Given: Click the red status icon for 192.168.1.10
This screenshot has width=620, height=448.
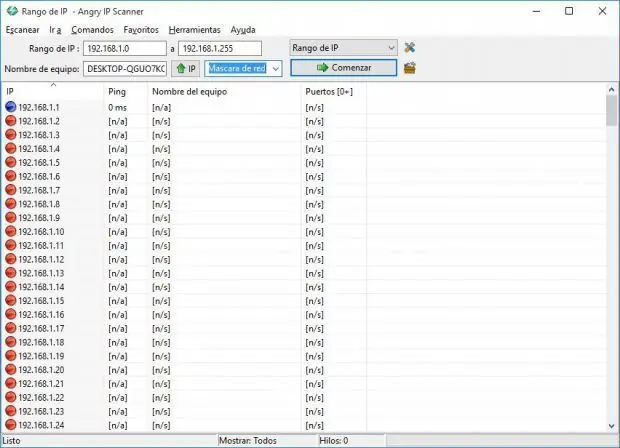Looking at the screenshot, I should (x=11, y=232).
